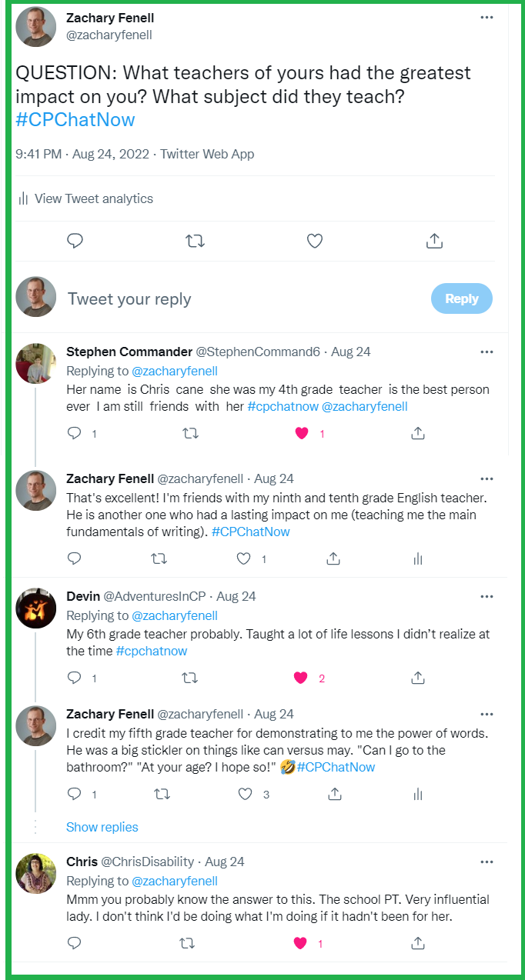This screenshot has height=980, width=525.
Task: Open the options menu on Chris's reply
Action: click(487, 862)
